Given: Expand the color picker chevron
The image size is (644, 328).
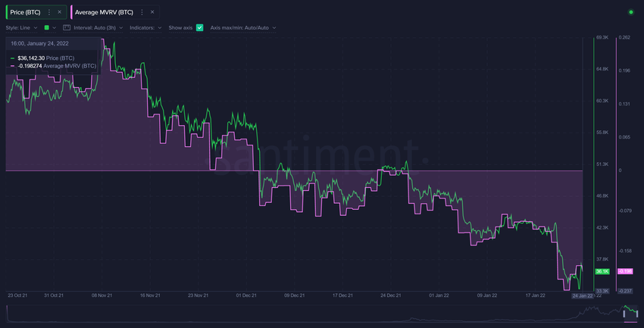Looking at the screenshot, I should [55, 28].
